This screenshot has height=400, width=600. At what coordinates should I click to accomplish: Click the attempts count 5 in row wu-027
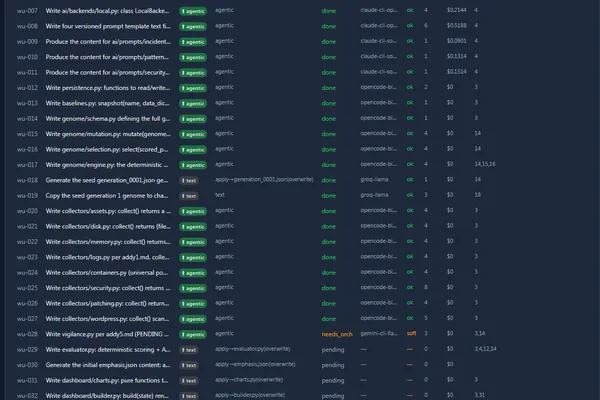coord(426,318)
